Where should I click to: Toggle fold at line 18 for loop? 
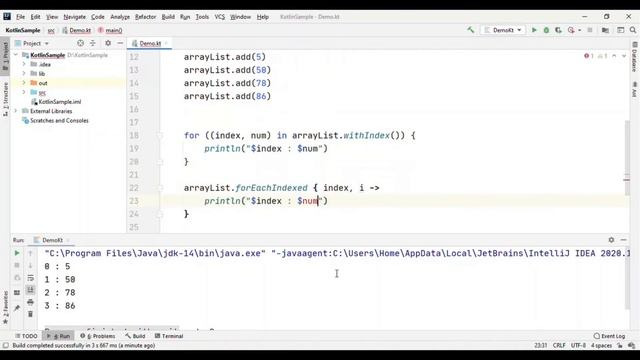click(x=160, y=136)
